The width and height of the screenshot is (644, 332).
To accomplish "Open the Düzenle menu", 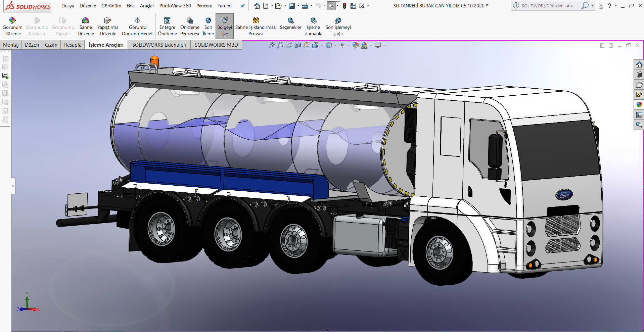I will point(88,6).
